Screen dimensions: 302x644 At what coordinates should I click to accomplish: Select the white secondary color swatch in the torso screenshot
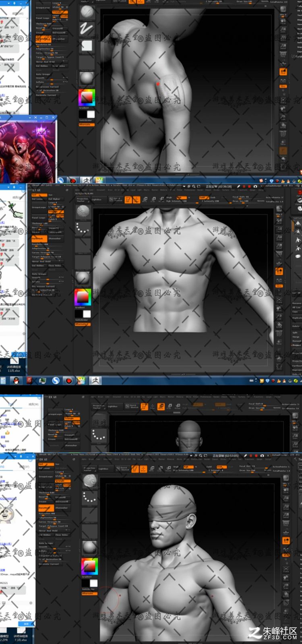[x=87, y=314]
